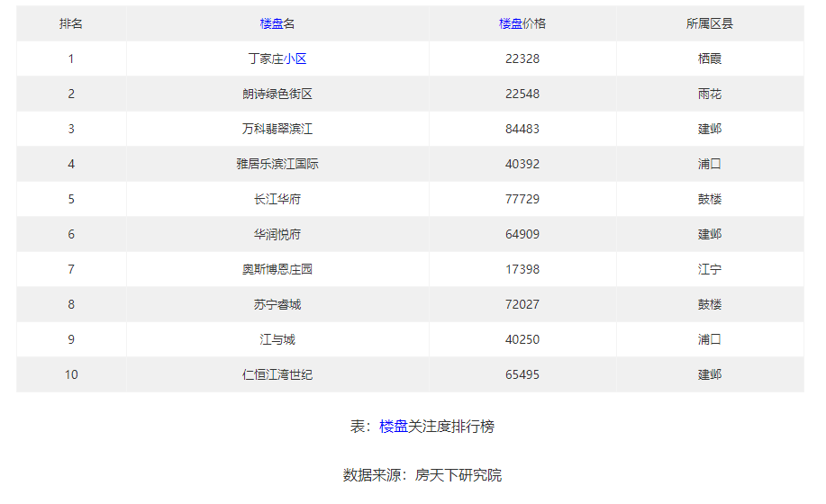
Task: Click the 楼盘 link in the 楼盘名 header
Action: 271,23
